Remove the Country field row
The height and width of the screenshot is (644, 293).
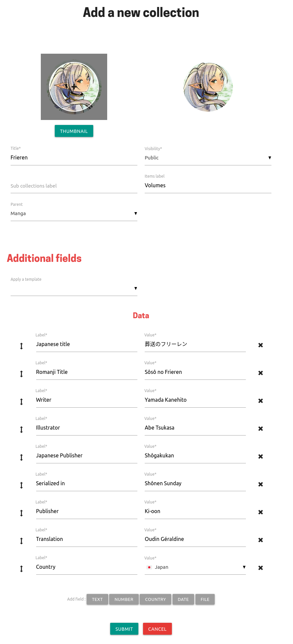point(260,568)
